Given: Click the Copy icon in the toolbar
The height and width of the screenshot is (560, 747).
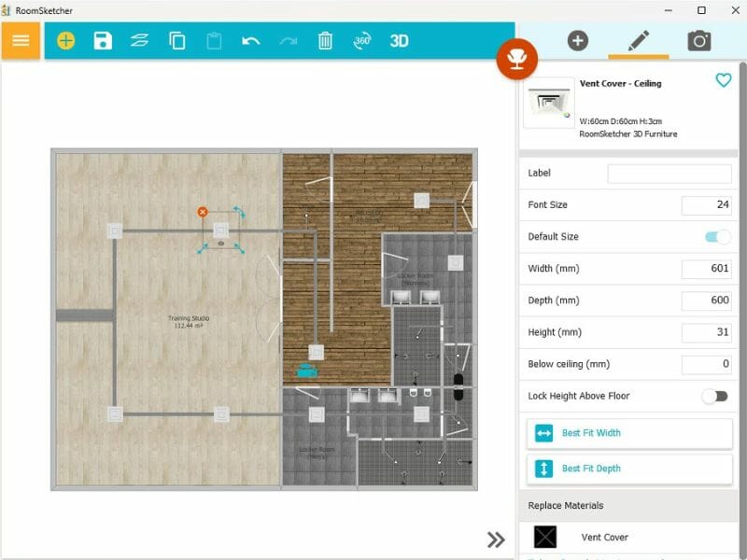Looking at the screenshot, I should tap(176, 40).
